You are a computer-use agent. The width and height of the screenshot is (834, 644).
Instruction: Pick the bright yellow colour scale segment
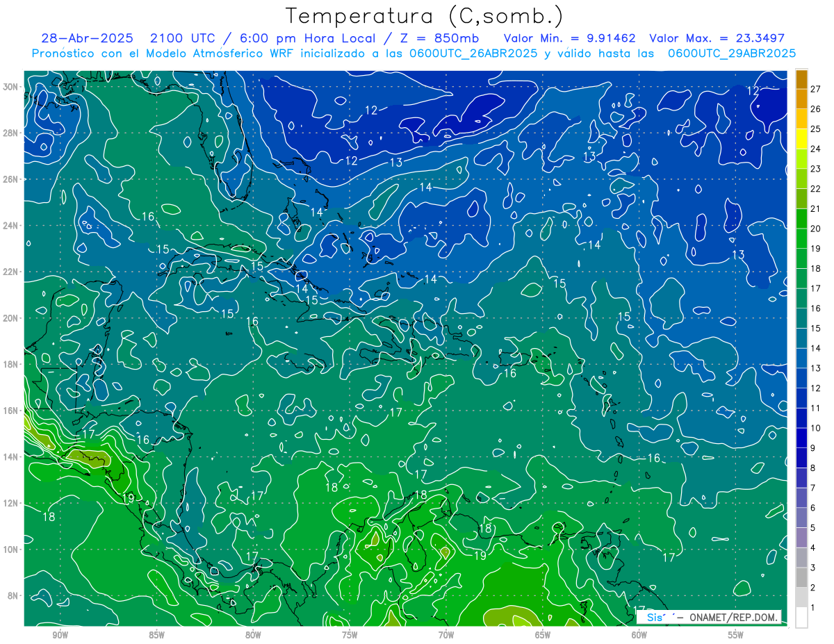801,139
